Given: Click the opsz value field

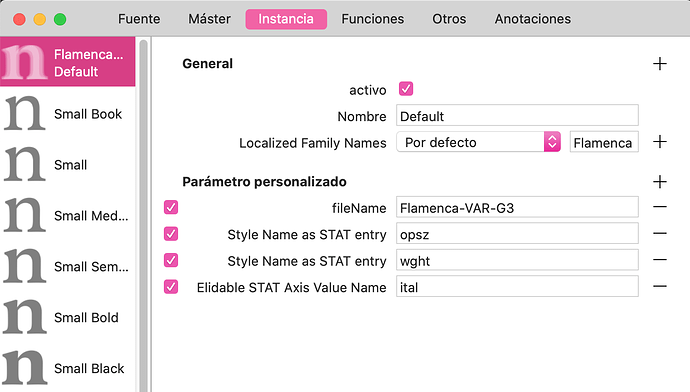Looking at the screenshot, I should tap(517, 234).
